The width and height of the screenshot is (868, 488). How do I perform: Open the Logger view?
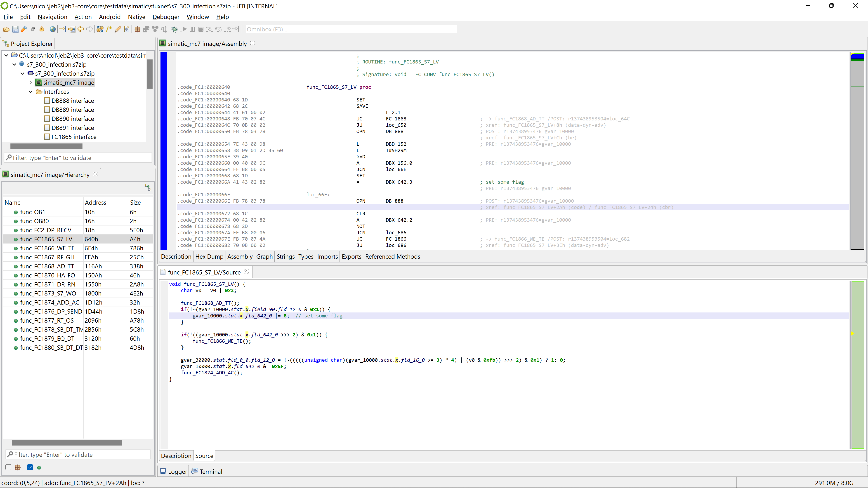pyautogui.click(x=174, y=472)
